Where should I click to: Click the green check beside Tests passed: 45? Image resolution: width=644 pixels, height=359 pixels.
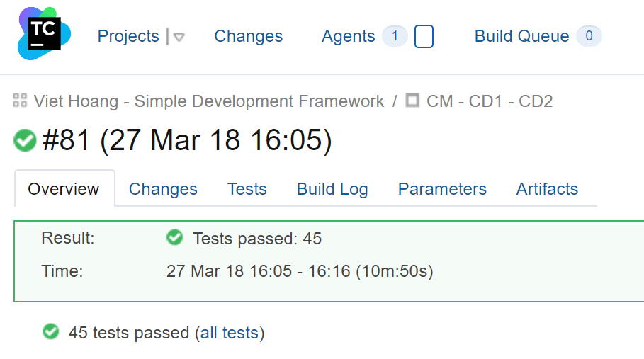click(174, 238)
